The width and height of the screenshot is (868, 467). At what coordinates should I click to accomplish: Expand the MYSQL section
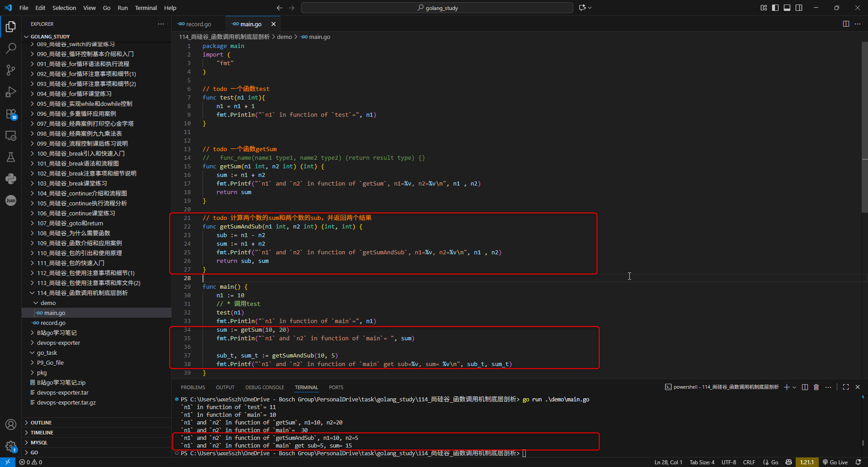point(96,443)
